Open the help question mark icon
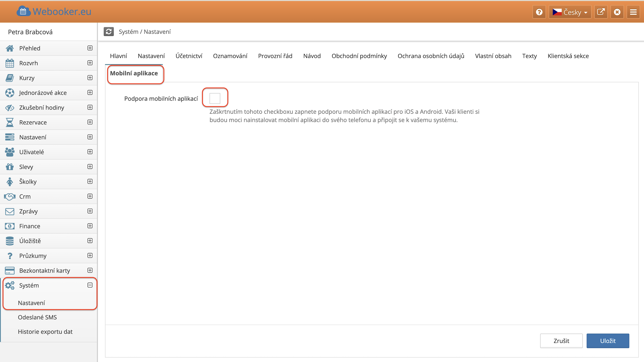 coord(539,12)
